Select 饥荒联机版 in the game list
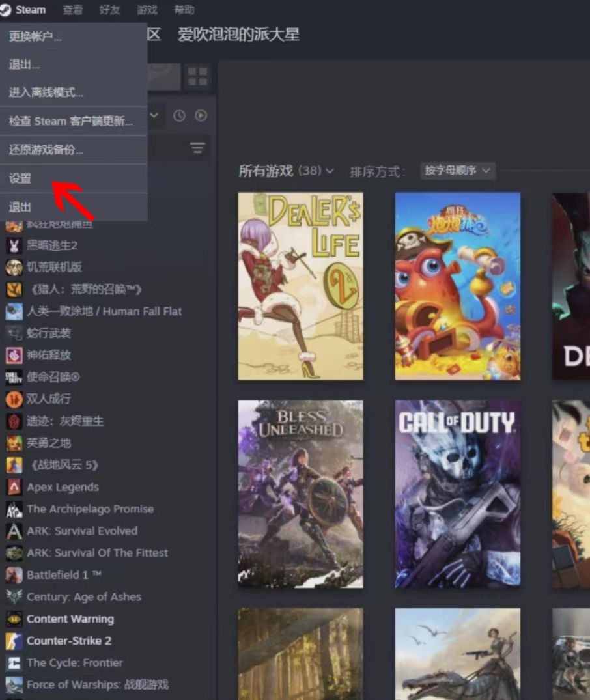 coord(55,267)
